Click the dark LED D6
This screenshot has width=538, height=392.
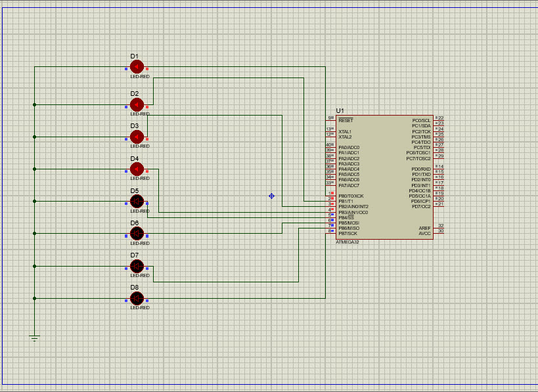[137, 233]
